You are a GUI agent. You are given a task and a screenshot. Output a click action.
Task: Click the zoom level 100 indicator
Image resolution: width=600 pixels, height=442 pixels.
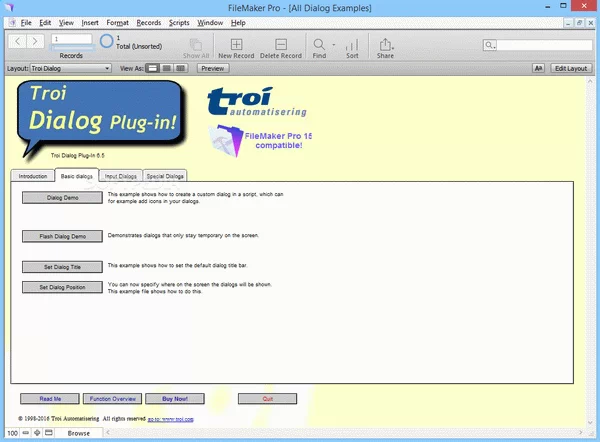coord(13,433)
